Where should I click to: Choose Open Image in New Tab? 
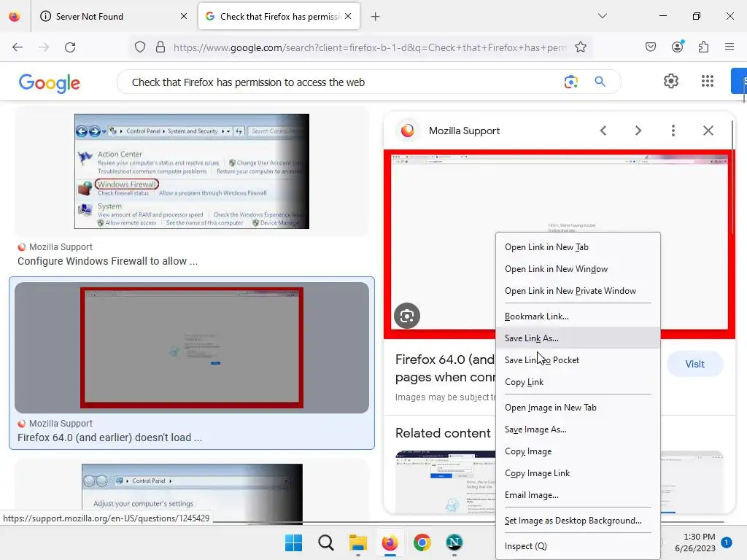pos(578,408)
